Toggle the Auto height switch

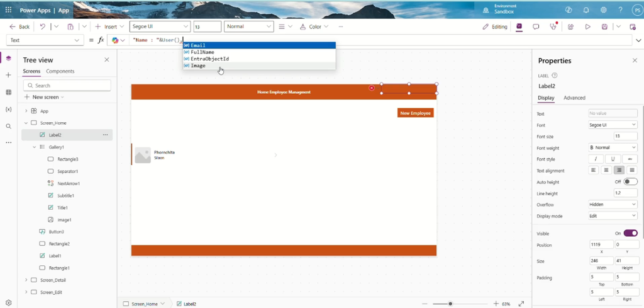[630, 182]
